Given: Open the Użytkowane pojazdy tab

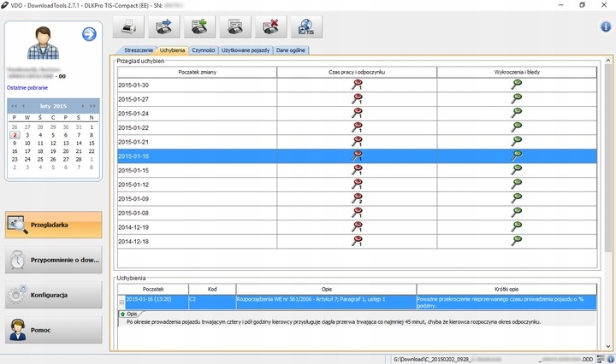Looking at the screenshot, I should (246, 50).
